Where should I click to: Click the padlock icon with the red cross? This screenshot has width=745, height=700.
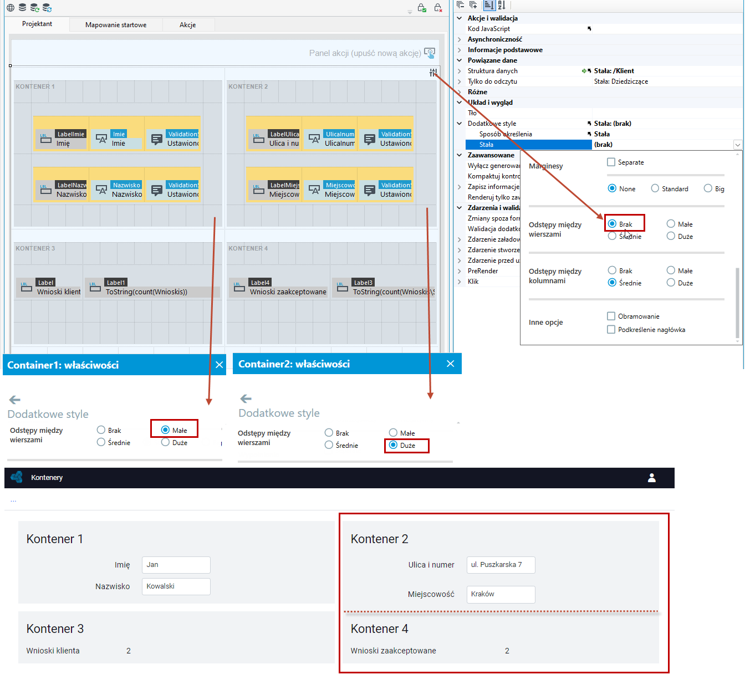click(438, 8)
